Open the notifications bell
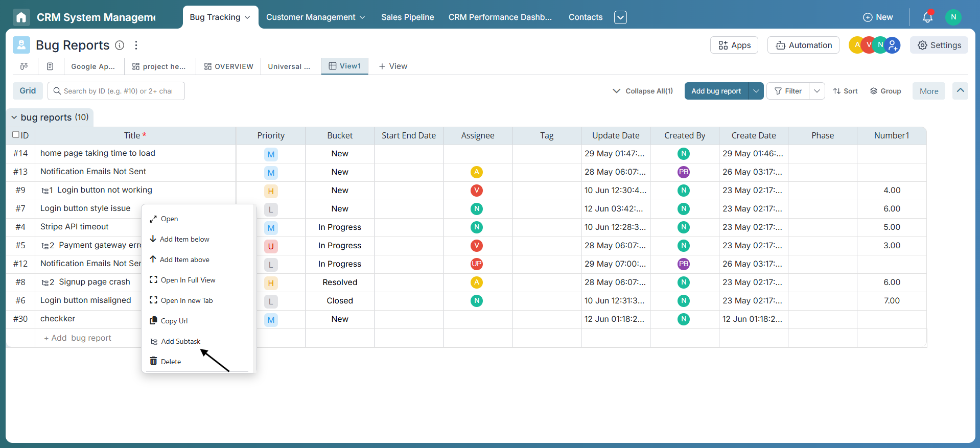Image resolution: width=980 pixels, height=448 pixels. 927,17
